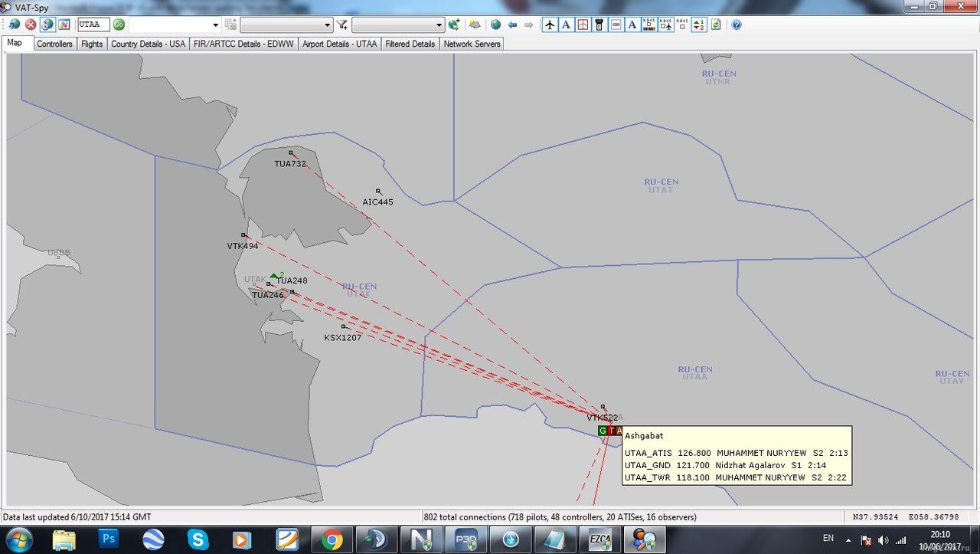Click the KSX1207 aircraft label
Image resolution: width=980 pixels, height=554 pixels.
(x=343, y=337)
